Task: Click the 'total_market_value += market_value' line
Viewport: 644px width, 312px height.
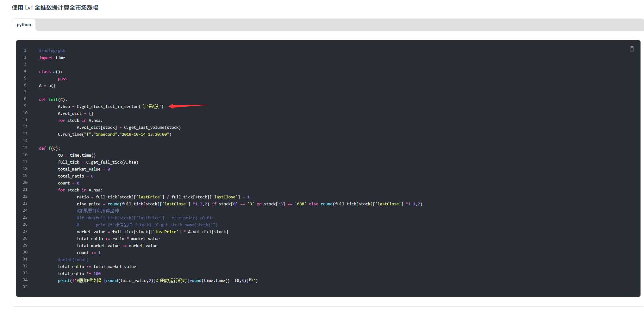Action: click(x=117, y=246)
